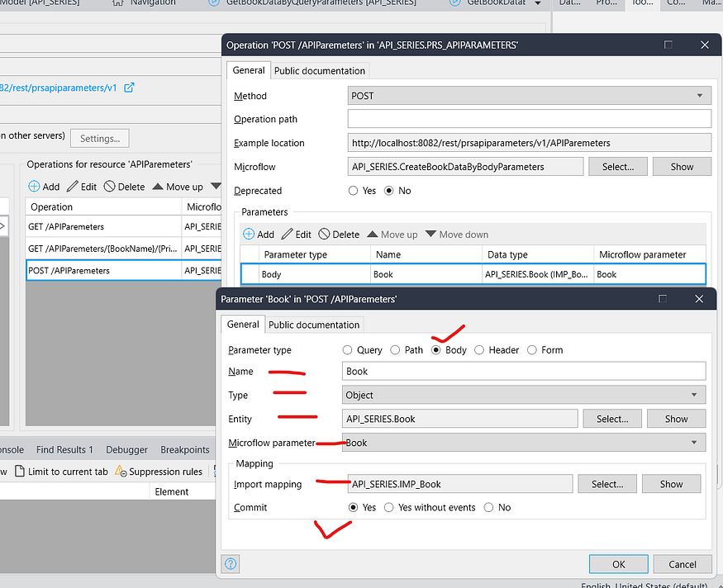
Task: Set Commit to Yes without events
Action: [x=389, y=508]
